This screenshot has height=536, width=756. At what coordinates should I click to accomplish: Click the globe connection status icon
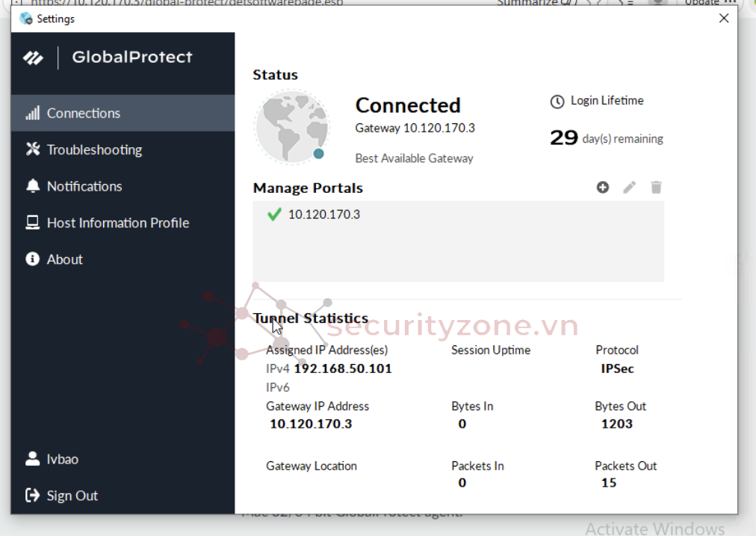291,127
